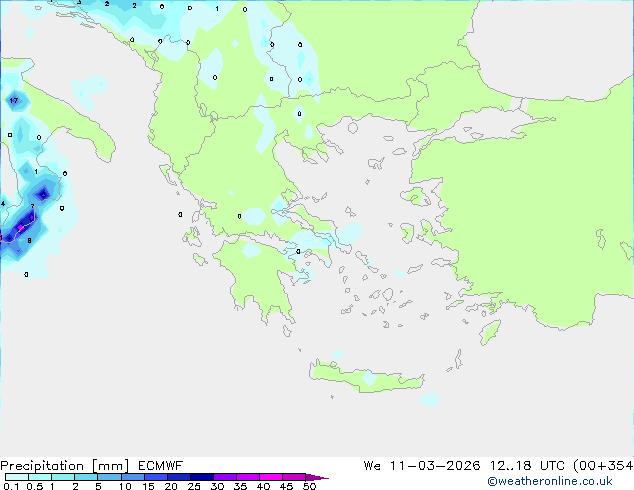Select the 20–25 mm legend color swatch
This screenshot has height=490, width=634.
(x=178, y=477)
